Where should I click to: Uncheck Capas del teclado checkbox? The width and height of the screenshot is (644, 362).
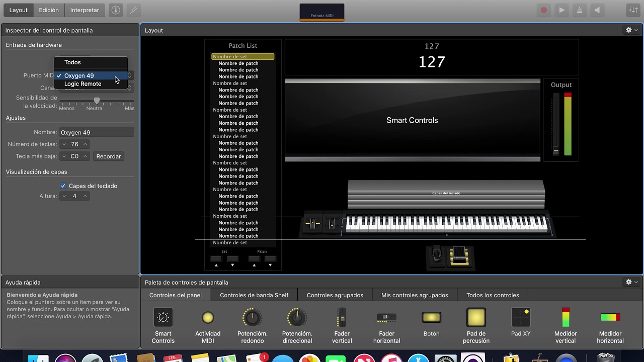click(x=63, y=186)
